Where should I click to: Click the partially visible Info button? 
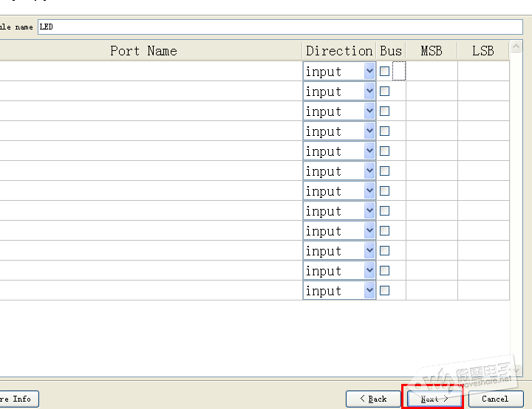[x=18, y=399]
